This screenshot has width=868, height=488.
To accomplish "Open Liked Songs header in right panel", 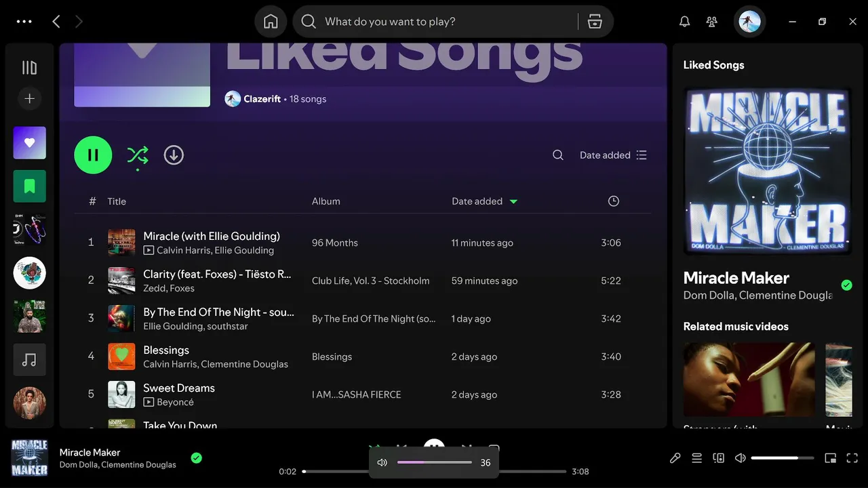I will pyautogui.click(x=713, y=65).
